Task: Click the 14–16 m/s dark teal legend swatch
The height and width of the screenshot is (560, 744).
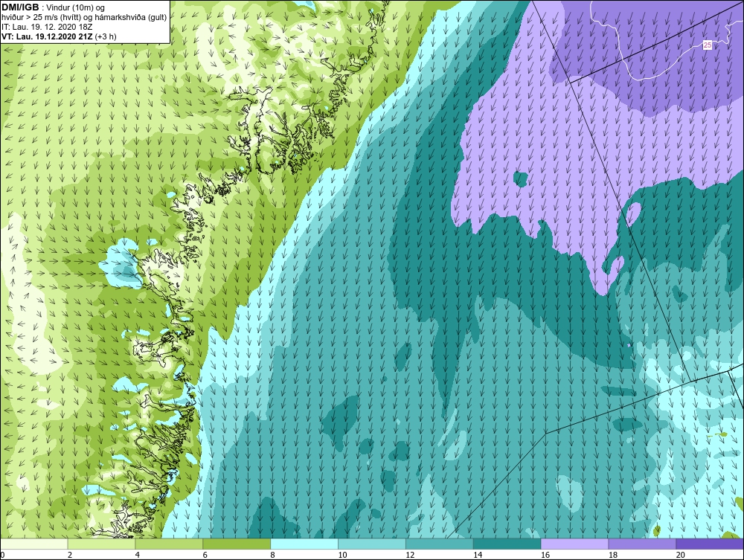Action: pos(507,544)
